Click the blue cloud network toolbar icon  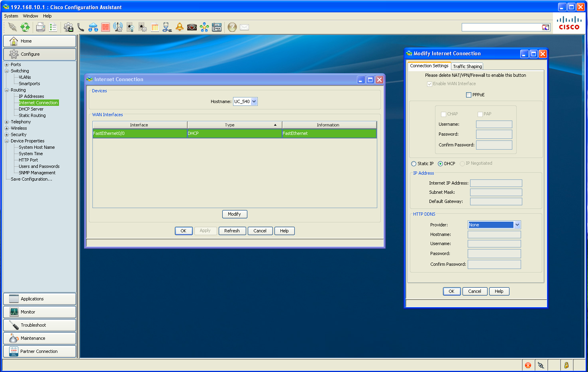(93, 27)
